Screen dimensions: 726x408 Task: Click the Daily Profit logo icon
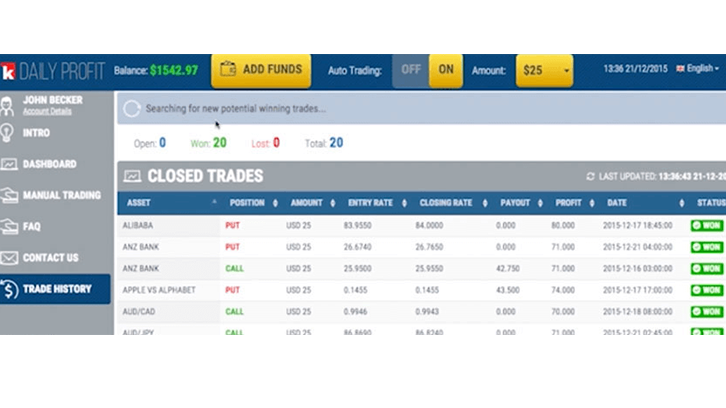[x=7, y=71]
